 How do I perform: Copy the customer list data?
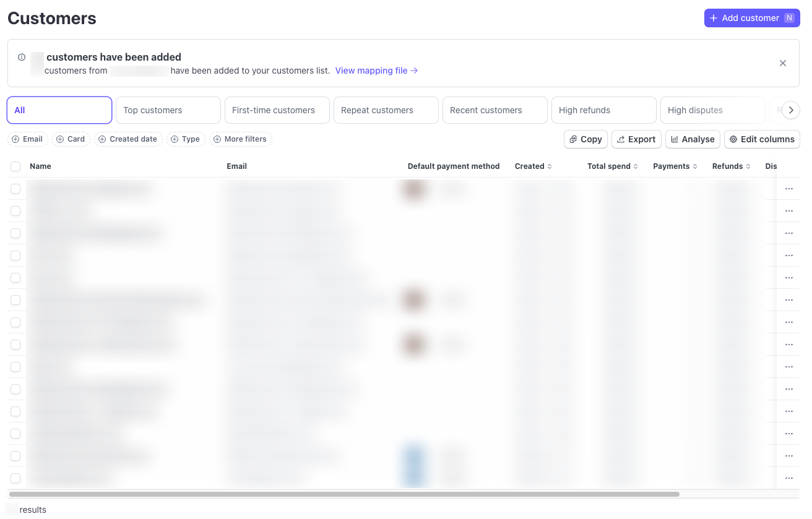(x=585, y=139)
